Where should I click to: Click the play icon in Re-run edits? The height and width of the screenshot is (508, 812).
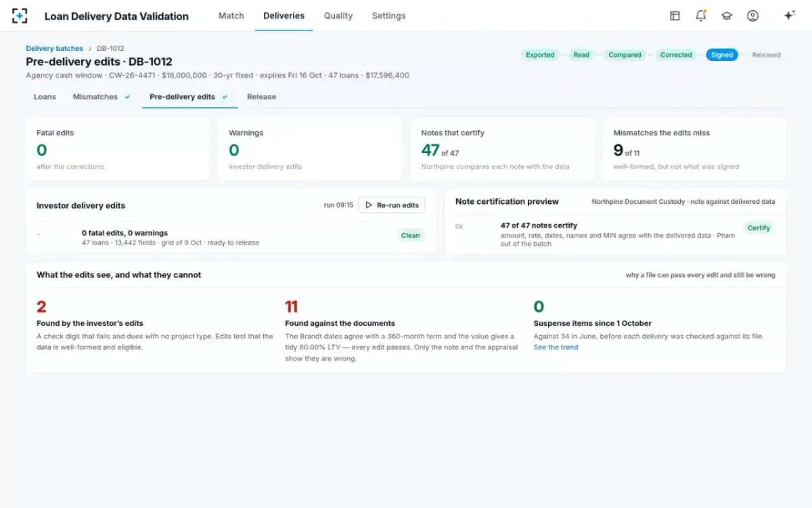click(x=369, y=205)
